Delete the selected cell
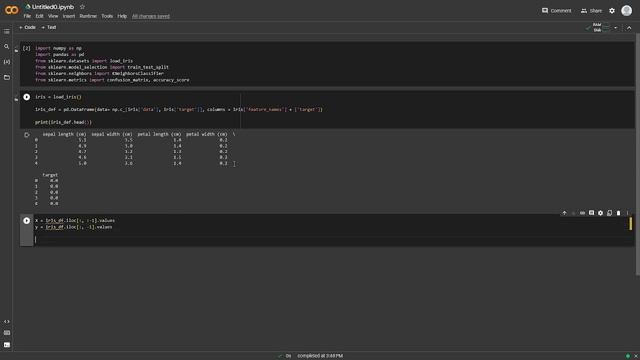 click(618, 213)
